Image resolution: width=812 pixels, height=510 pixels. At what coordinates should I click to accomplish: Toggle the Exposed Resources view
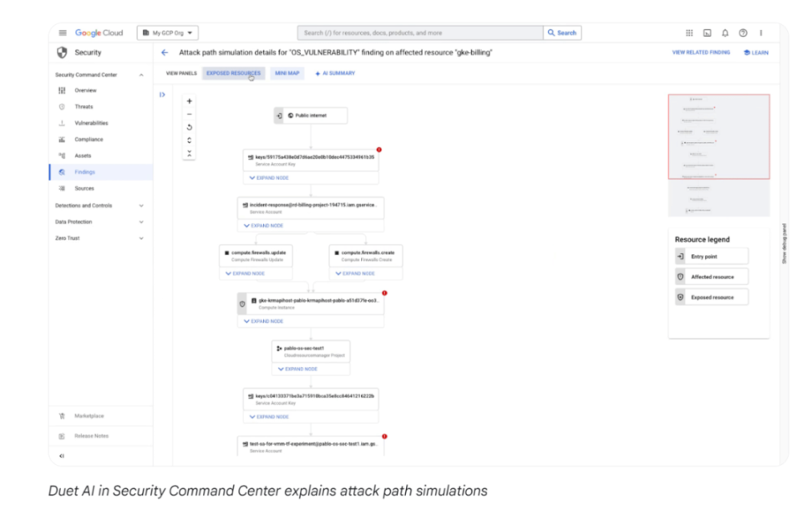(x=234, y=73)
